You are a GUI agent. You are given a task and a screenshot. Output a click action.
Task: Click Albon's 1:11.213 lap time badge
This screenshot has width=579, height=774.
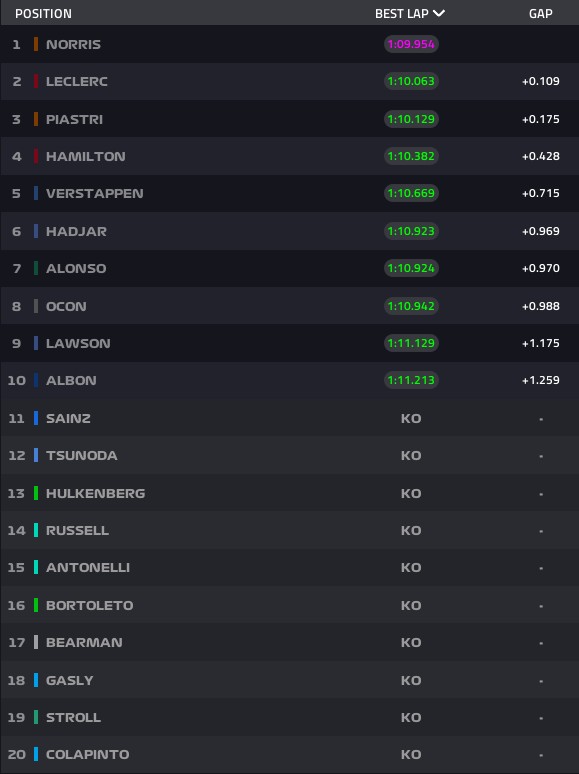click(x=411, y=380)
